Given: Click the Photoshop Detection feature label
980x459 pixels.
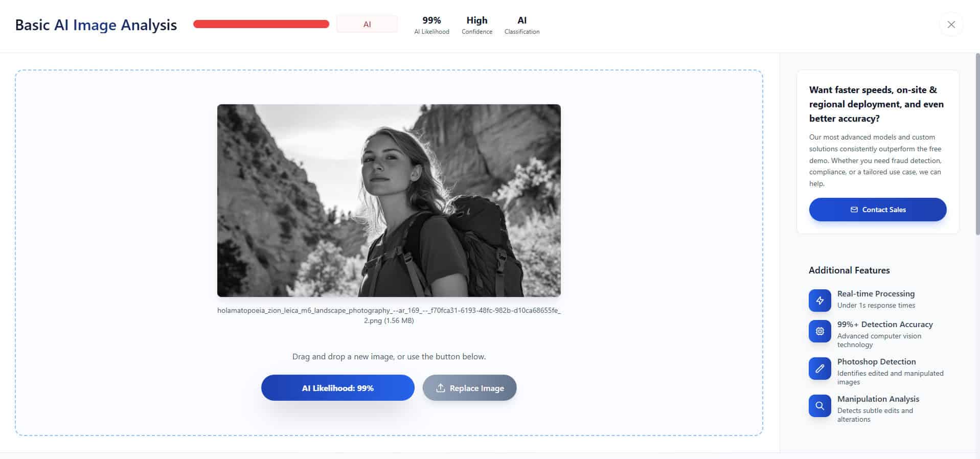Looking at the screenshot, I should tap(876, 361).
